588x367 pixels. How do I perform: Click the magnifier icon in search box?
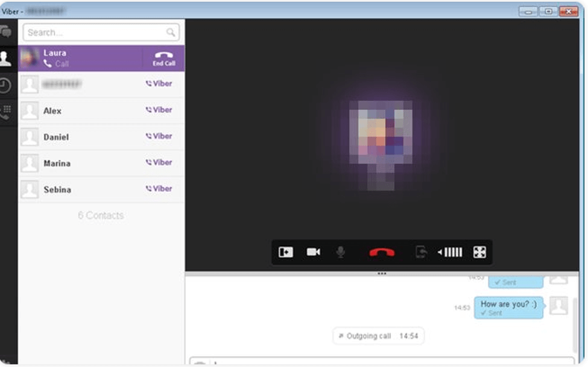(x=171, y=33)
